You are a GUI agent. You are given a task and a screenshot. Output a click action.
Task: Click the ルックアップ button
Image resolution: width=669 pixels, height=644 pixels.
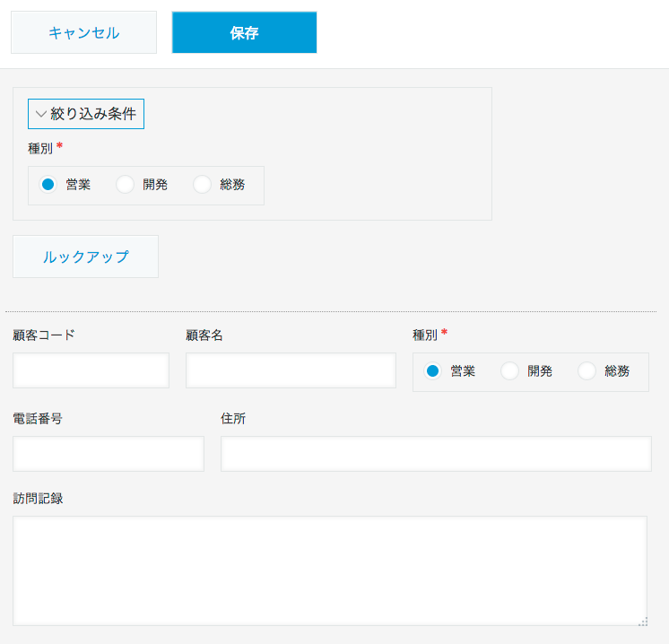point(85,257)
